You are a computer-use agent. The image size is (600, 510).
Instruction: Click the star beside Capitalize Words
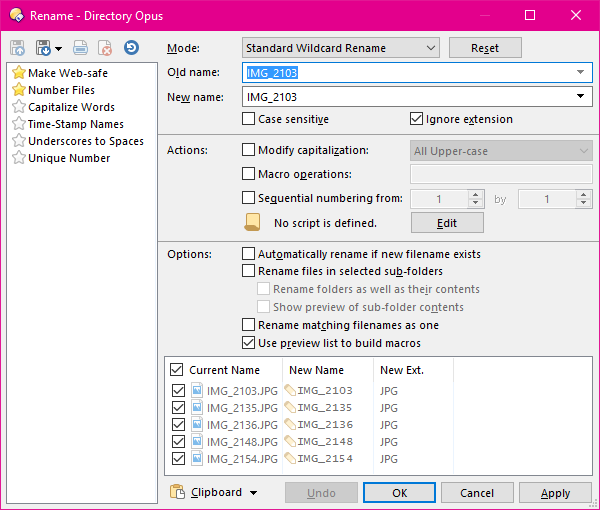click(18, 107)
